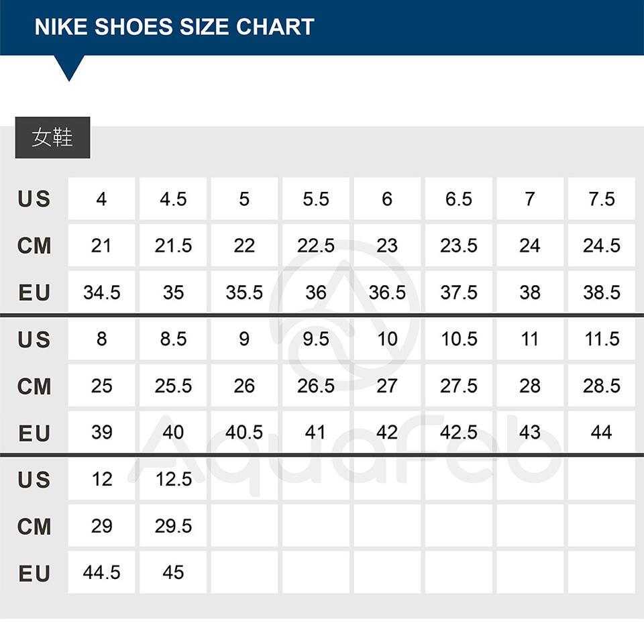Select the EU 44.5 cell
This screenshot has height=644, width=644.
tap(101, 572)
